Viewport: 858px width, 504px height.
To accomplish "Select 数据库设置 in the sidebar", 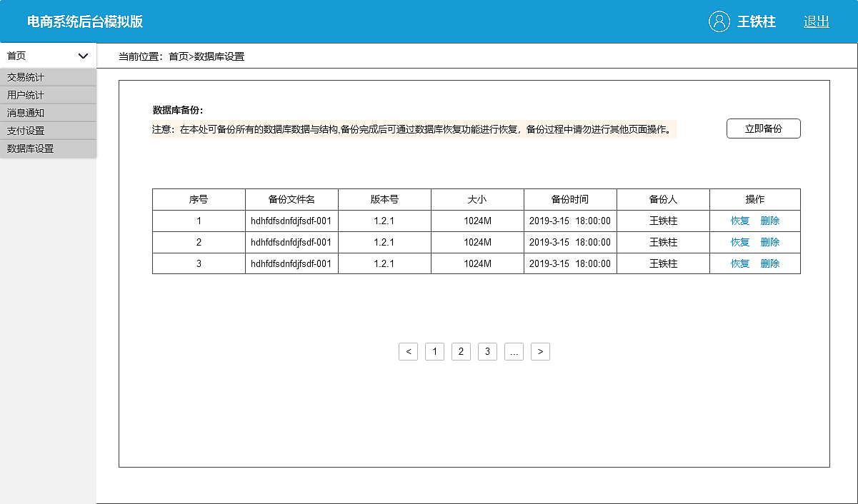I will pyautogui.click(x=29, y=148).
